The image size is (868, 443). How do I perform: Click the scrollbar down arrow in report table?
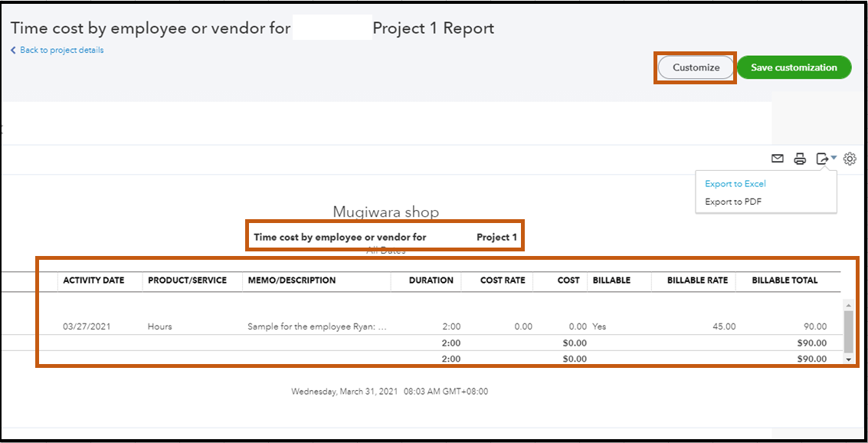click(849, 359)
